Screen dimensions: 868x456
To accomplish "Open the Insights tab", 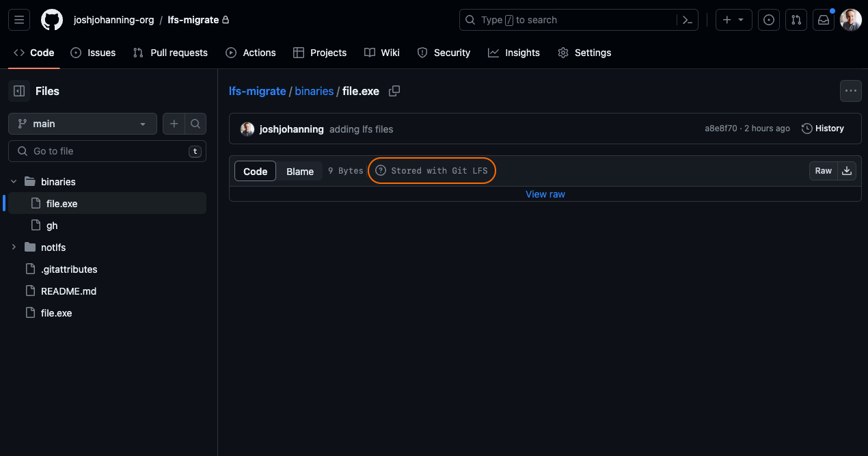I will pyautogui.click(x=514, y=53).
